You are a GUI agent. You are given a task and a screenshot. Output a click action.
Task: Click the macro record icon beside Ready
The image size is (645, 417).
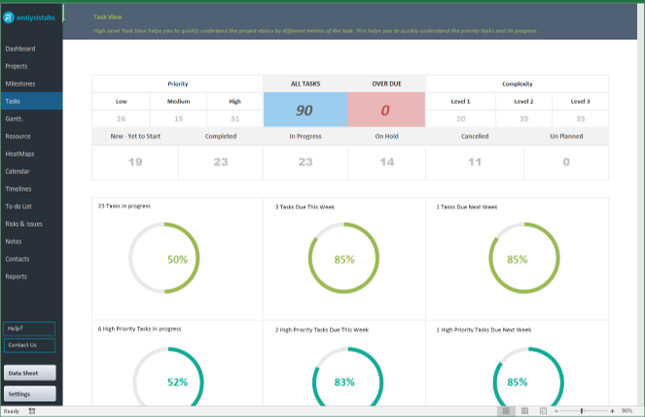pos(32,411)
